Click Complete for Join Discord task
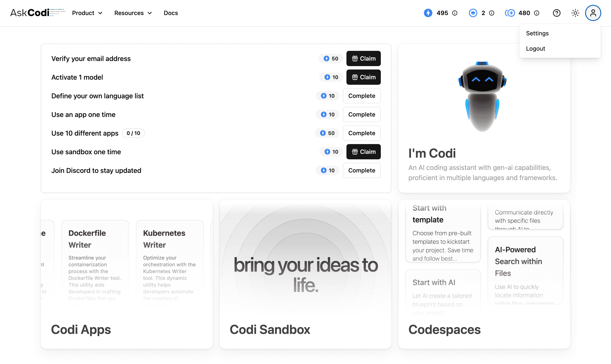611x364 pixels. (362, 170)
